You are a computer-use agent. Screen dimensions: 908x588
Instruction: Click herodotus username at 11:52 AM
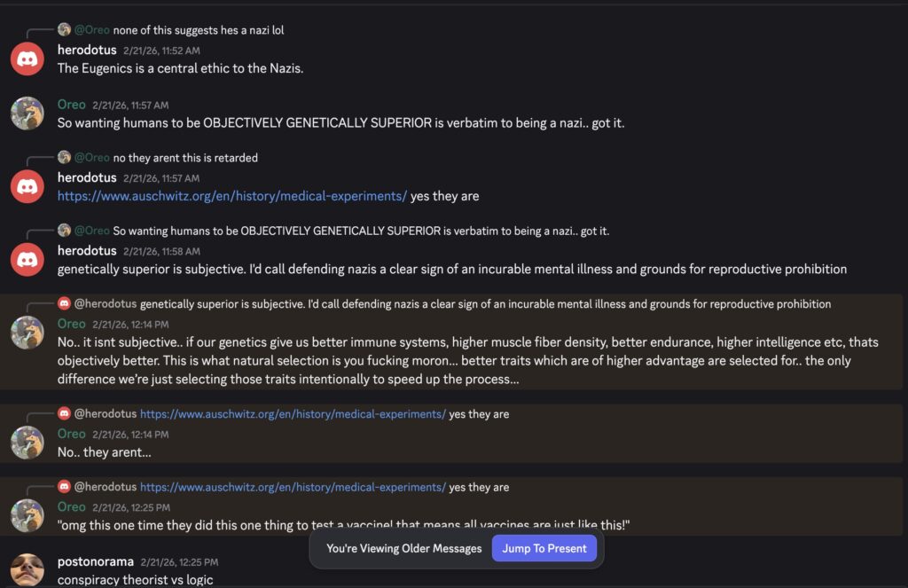click(x=87, y=51)
